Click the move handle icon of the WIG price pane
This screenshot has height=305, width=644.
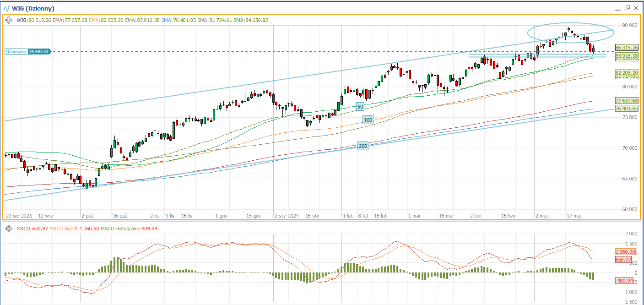[9, 20]
